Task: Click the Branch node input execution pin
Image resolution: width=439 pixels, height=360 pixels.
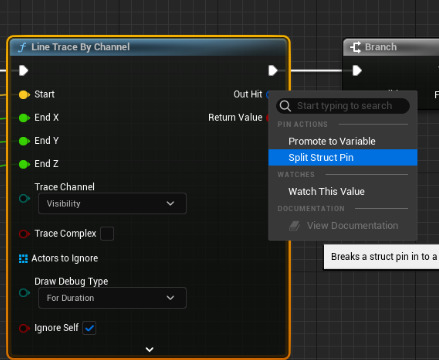Action: [357, 71]
